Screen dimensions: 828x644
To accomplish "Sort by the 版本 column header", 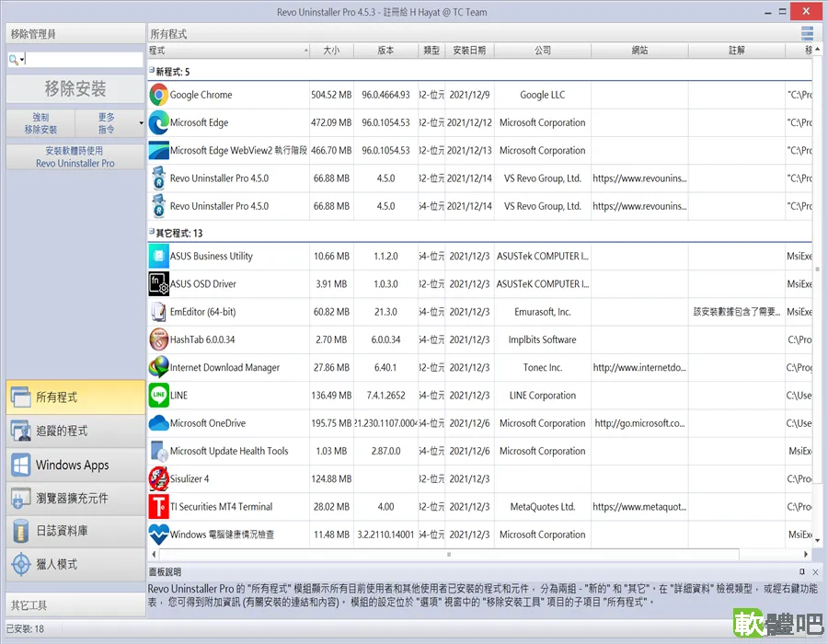I will pos(386,51).
